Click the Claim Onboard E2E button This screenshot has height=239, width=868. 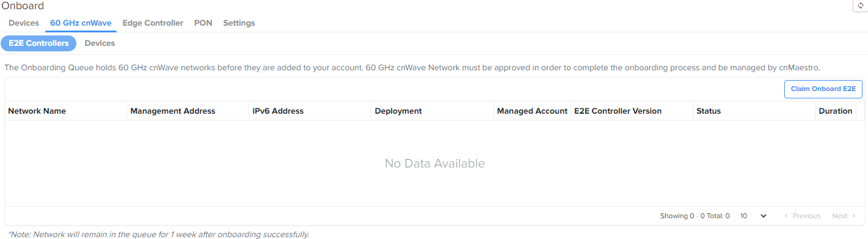tap(823, 89)
